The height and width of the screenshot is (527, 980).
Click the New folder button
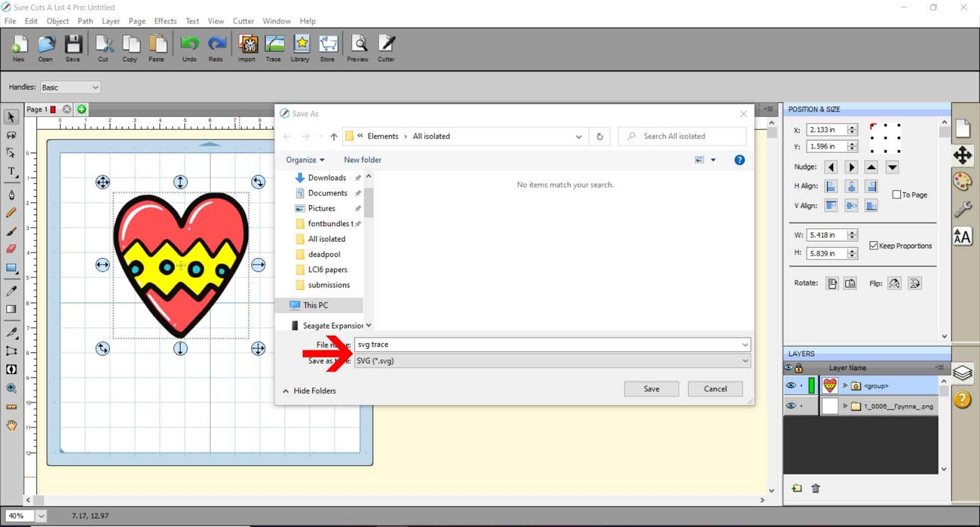pos(363,160)
